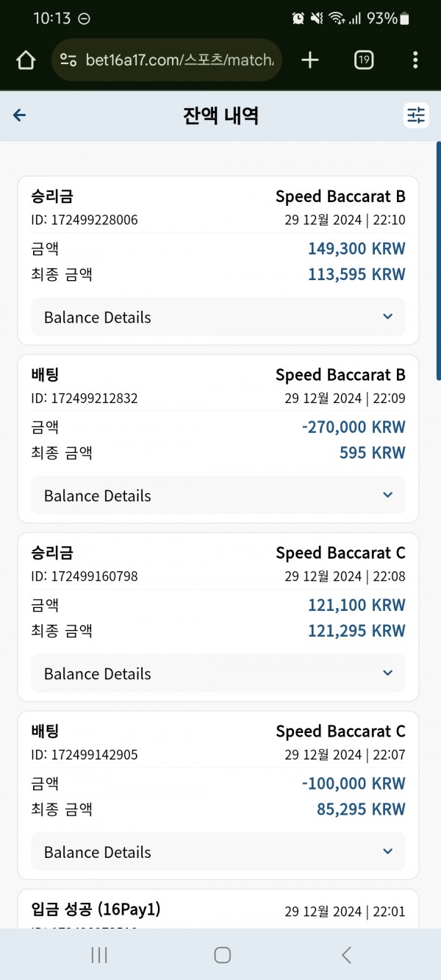Tap the 149,300 KRW amount

[x=356, y=248]
